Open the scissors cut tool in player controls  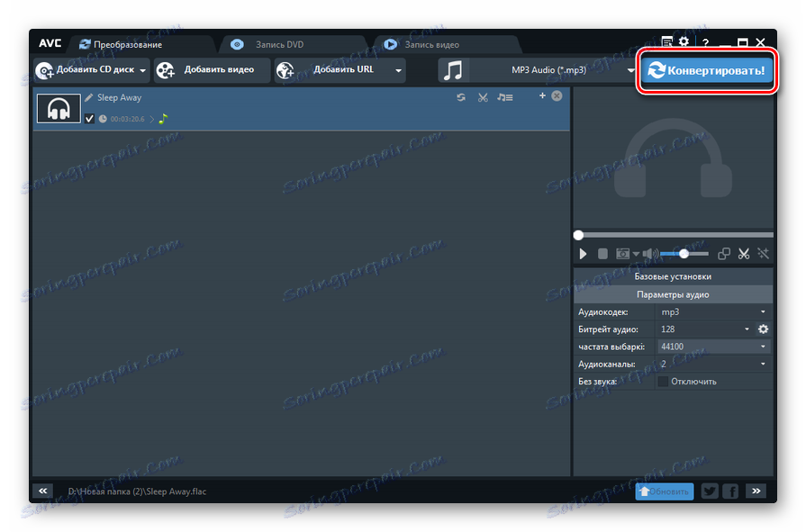point(744,254)
